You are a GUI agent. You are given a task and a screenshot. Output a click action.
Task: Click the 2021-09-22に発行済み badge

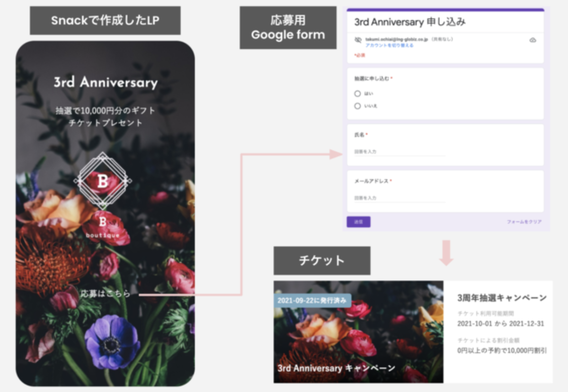click(x=312, y=301)
